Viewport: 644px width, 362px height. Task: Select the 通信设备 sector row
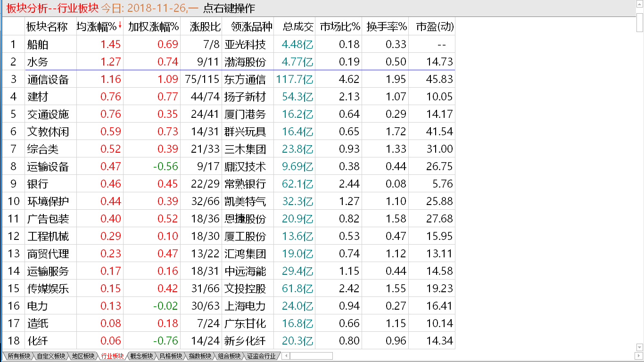point(229,79)
